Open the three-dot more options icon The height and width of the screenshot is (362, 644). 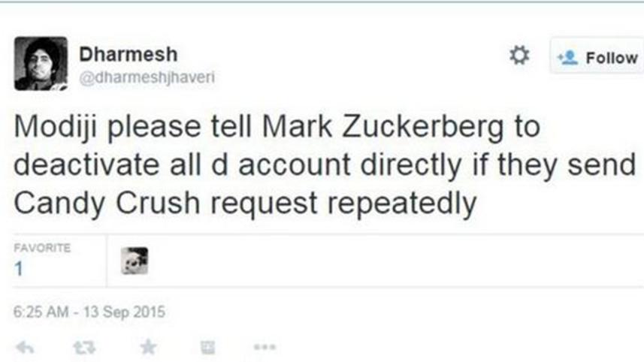[x=265, y=346]
